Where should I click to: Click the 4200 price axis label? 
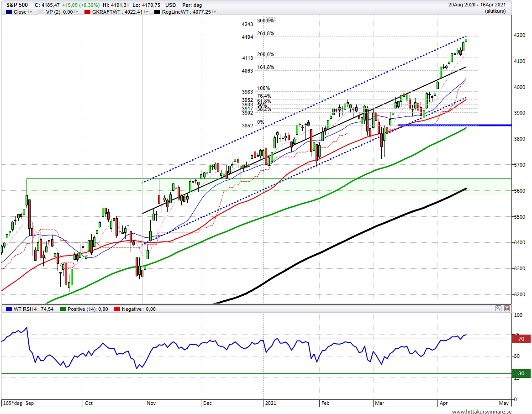[x=520, y=35]
